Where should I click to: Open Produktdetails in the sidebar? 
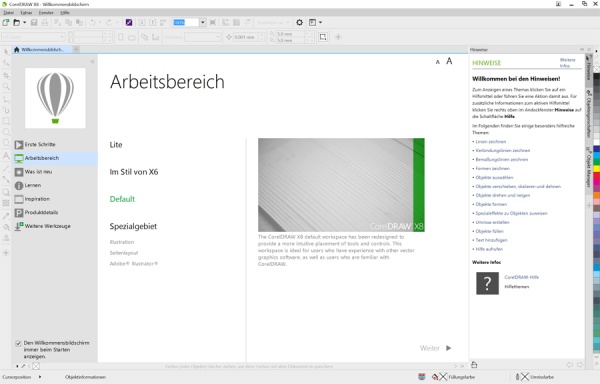[x=54, y=212]
